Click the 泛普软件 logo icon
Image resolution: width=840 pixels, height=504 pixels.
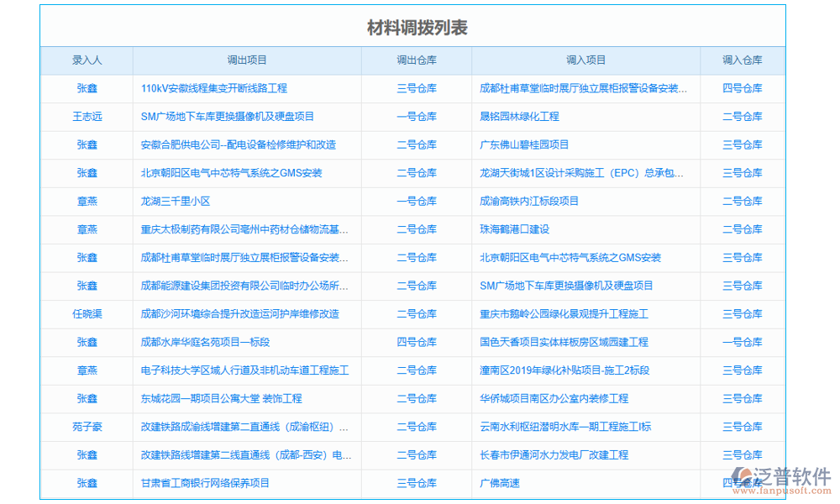(x=743, y=474)
